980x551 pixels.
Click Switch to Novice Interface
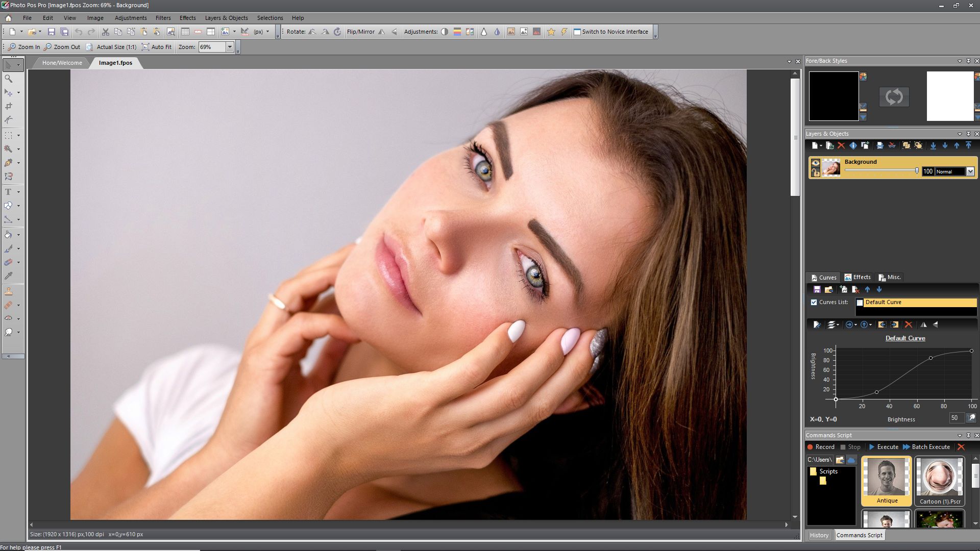(611, 32)
